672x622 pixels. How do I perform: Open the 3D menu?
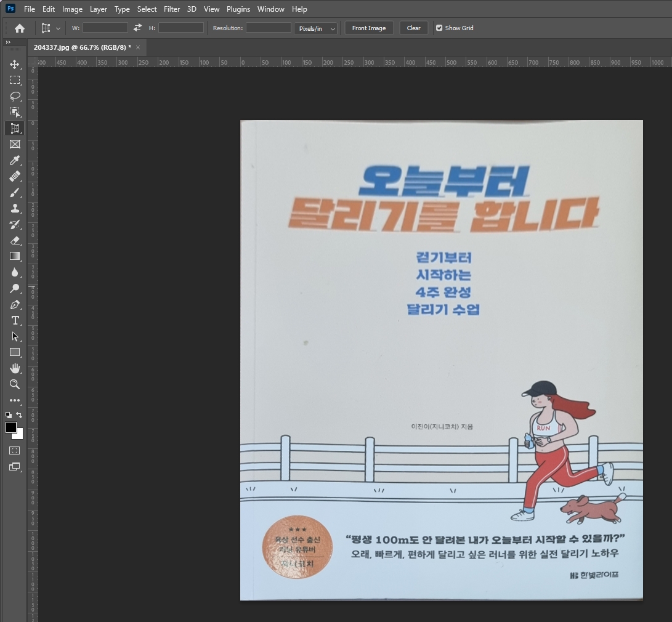pyautogui.click(x=192, y=9)
